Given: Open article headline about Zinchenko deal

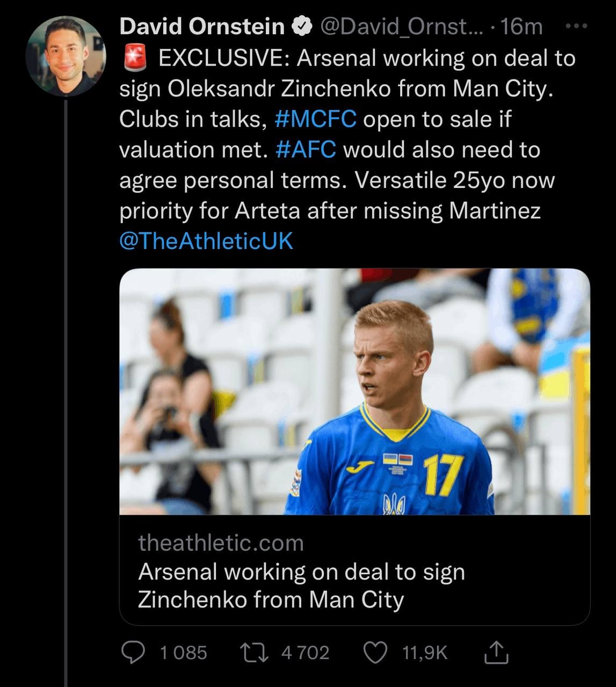Looking at the screenshot, I should tap(301, 586).
